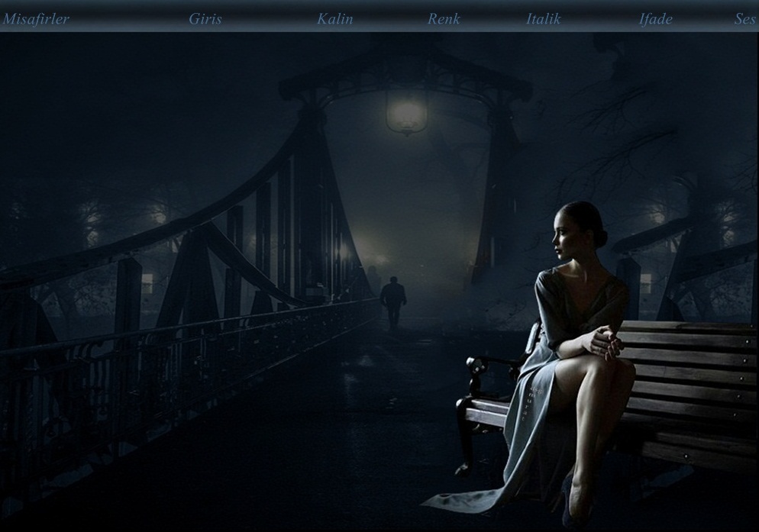Toggle the Italik text option
The height and width of the screenshot is (532, 759).
543,19
